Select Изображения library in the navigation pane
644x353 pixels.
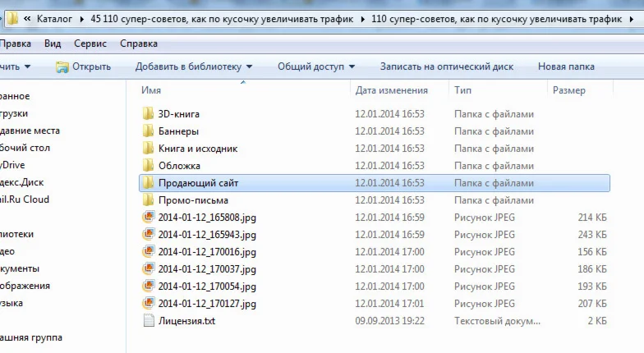[x=25, y=286]
